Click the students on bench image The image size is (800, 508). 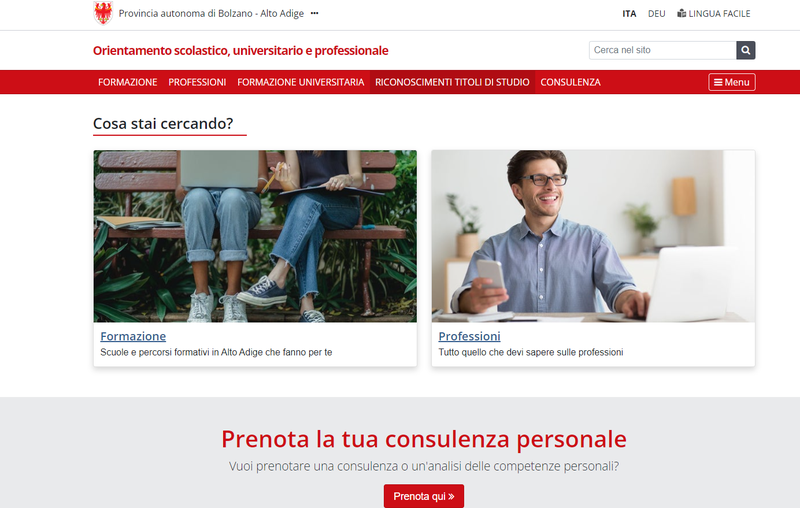click(x=255, y=236)
